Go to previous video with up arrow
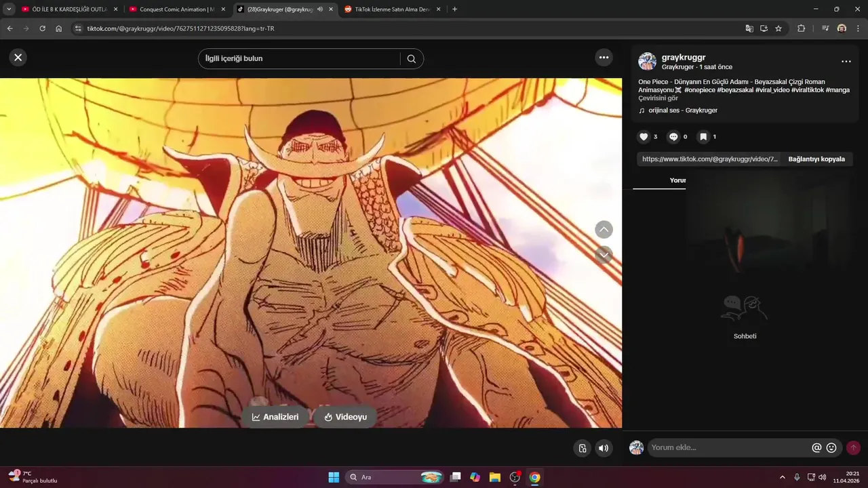Image resolution: width=868 pixels, height=488 pixels. click(x=604, y=229)
